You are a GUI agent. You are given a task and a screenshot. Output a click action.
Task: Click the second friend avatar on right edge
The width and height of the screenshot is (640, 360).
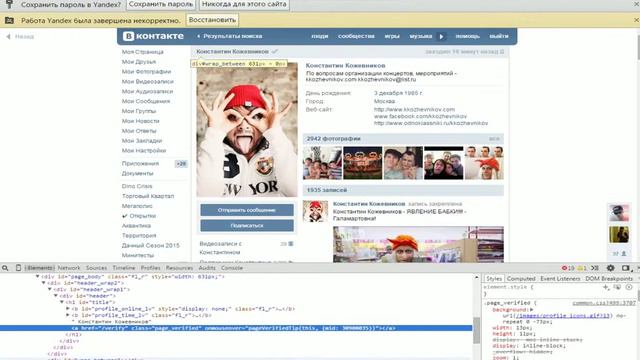pyautogui.click(x=619, y=235)
